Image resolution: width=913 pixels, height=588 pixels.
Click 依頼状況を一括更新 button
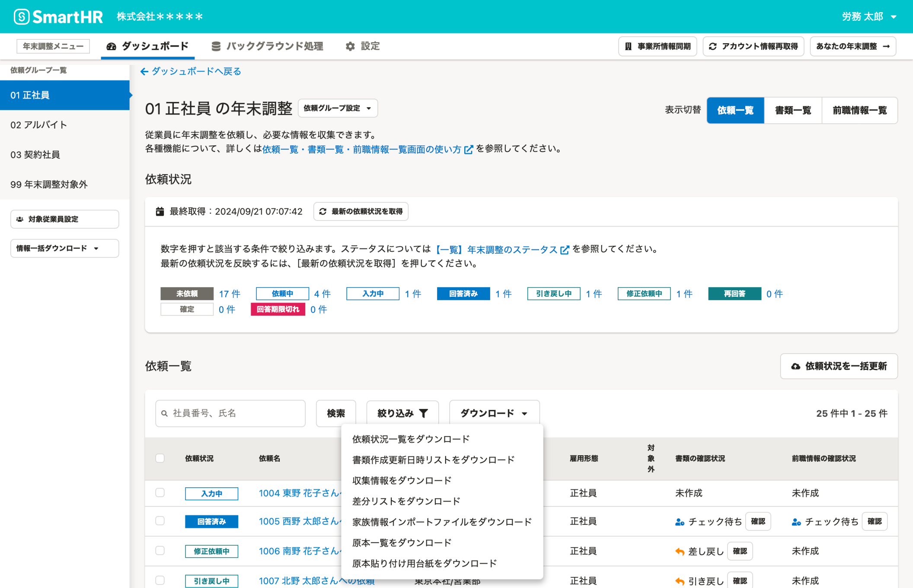pyautogui.click(x=839, y=367)
